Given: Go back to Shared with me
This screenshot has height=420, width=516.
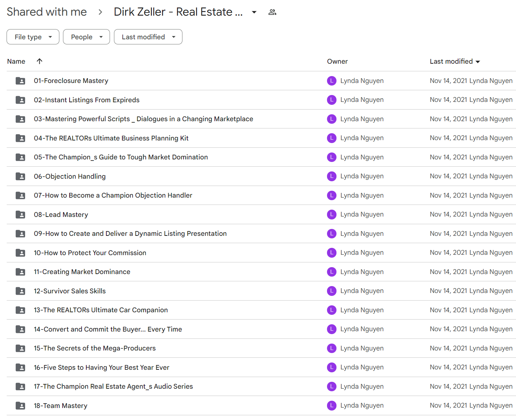Looking at the screenshot, I should tap(47, 12).
